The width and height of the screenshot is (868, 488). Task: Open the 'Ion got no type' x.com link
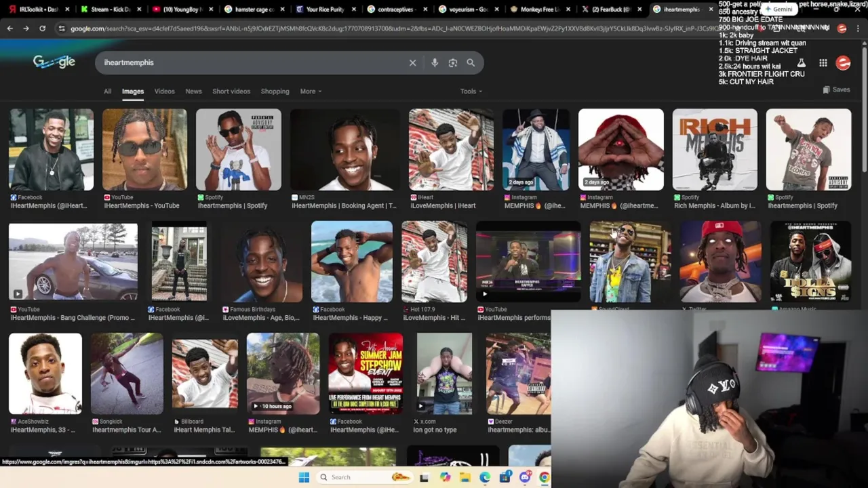click(435, 430)
